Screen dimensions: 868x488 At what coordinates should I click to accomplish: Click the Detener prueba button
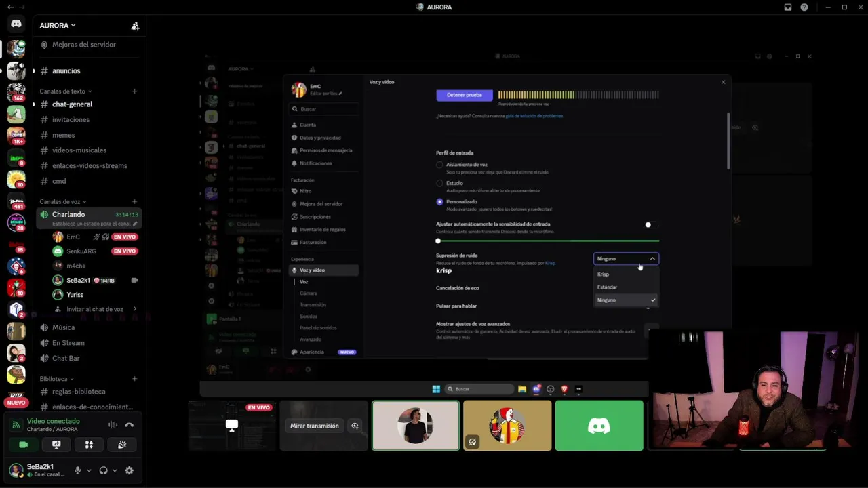click(465, 95)
